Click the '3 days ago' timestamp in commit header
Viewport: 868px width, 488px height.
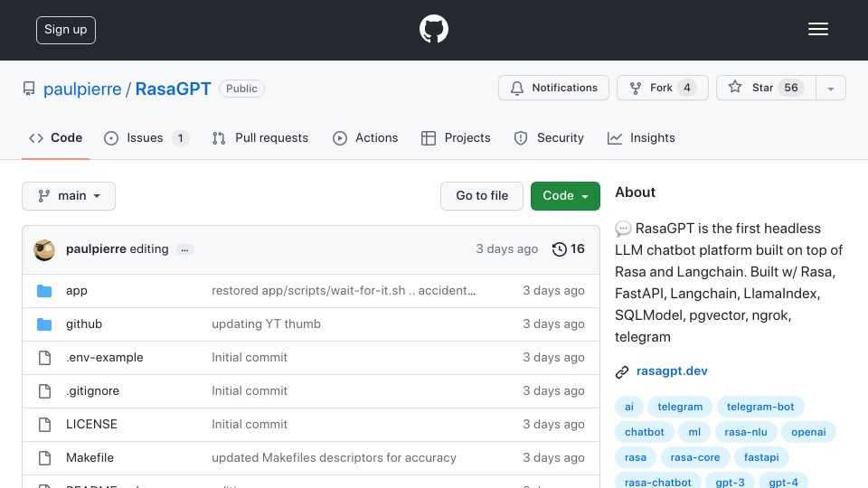tap(506, 249)
